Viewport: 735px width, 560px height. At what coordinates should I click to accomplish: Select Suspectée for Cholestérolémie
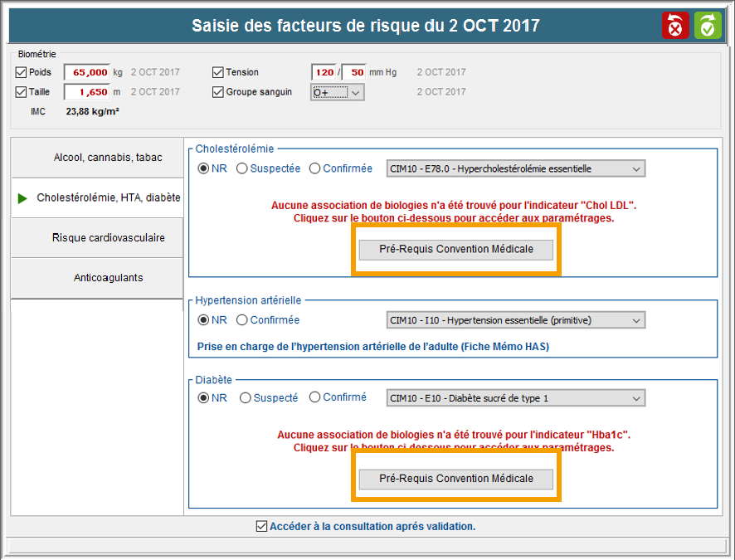pos(242,168)
